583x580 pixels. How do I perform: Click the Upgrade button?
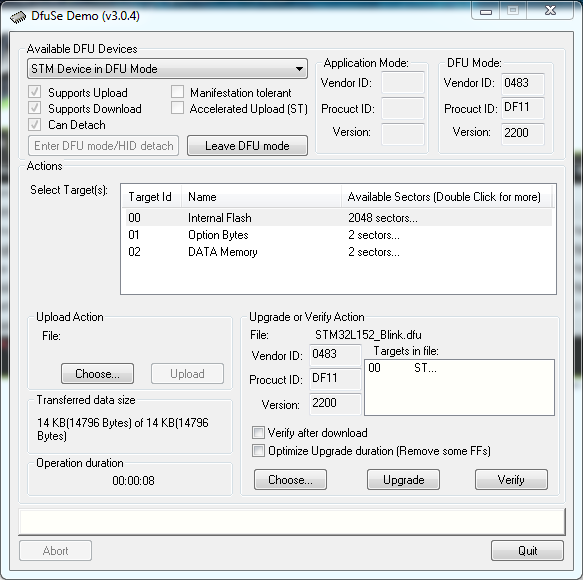[x=403, y=480]
